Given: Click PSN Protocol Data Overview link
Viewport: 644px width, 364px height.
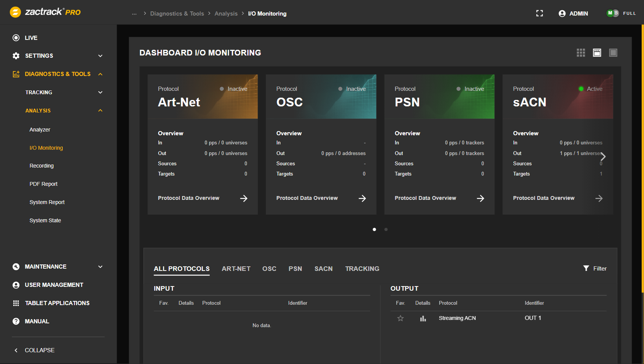Looking at the screenshot, I should 426,198.
